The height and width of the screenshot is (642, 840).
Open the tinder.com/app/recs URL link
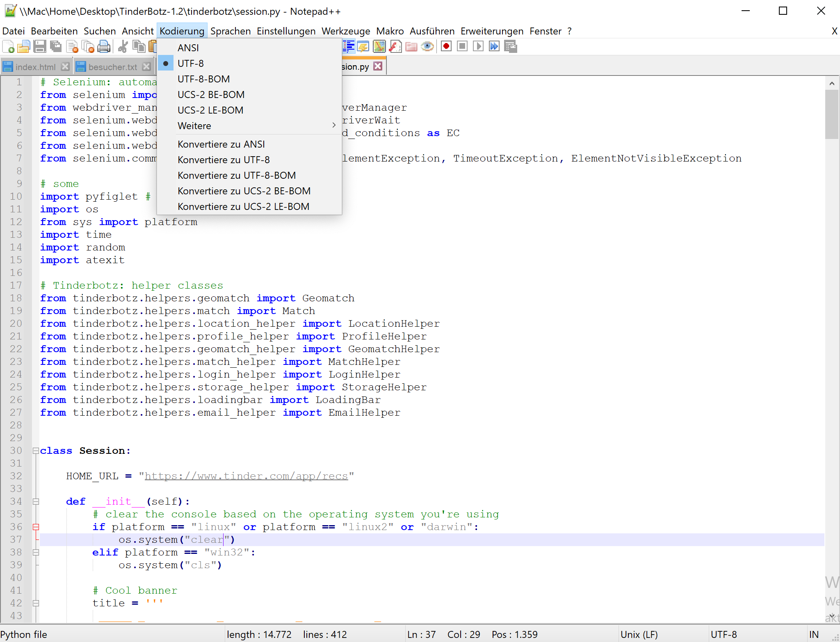[x=246, y=476]
